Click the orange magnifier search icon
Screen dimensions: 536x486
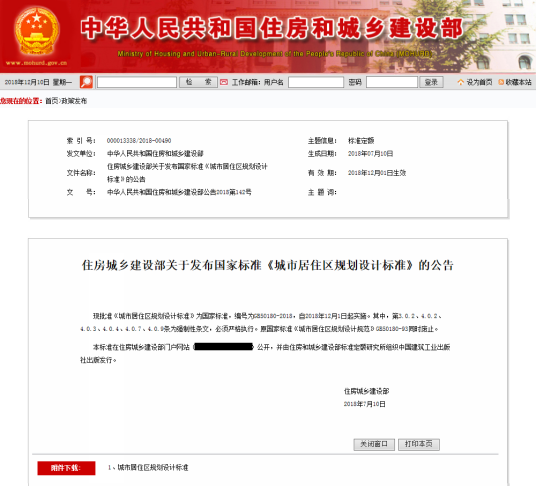tap(86, 82)
